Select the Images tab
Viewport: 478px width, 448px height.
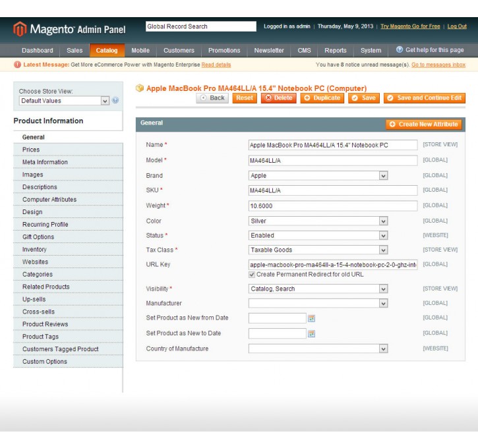pos(68,175)
